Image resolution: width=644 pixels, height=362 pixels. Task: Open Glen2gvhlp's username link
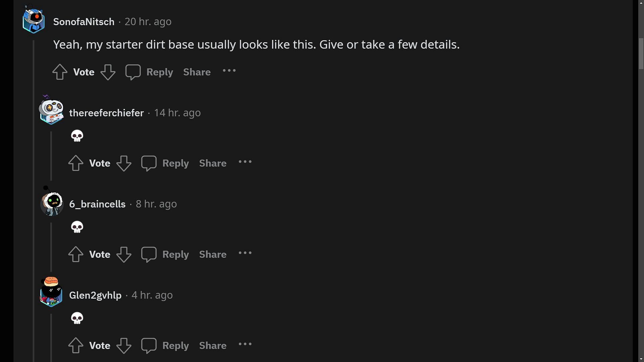95,295
